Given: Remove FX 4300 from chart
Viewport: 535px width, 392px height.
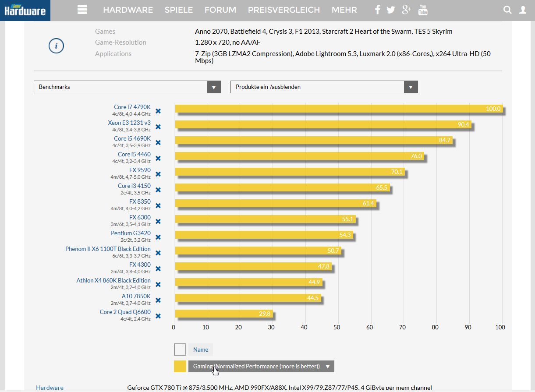Looking at the screenshot, I should tap(158, 268).
